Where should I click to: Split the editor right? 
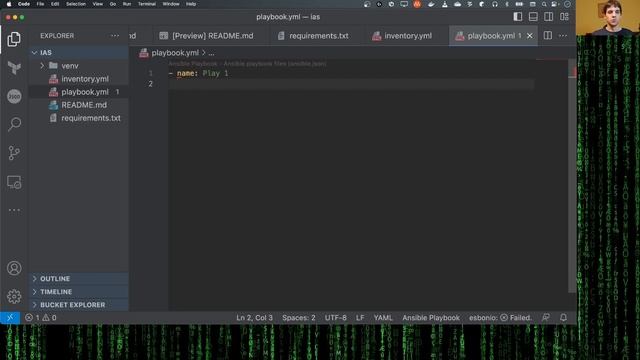tap(548, 36)
